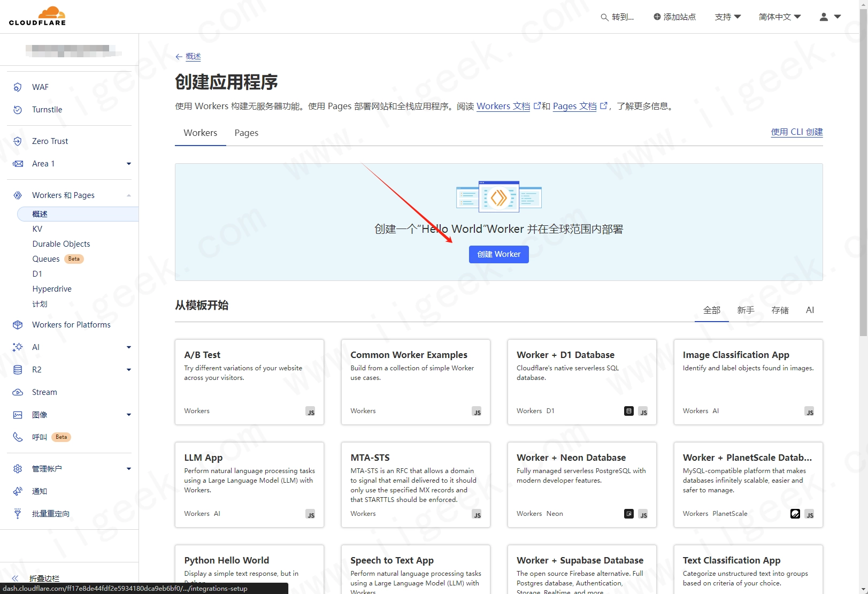868x594 pixels.
Task: Click the Neon badge on Worker + Neon card
Action: pyautogui.click(x=629, y=514)
